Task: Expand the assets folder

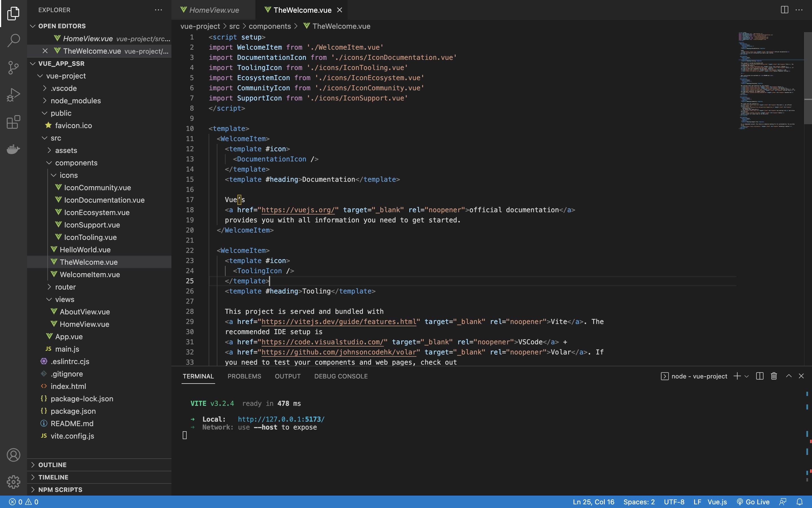Action: coord(99,150)
